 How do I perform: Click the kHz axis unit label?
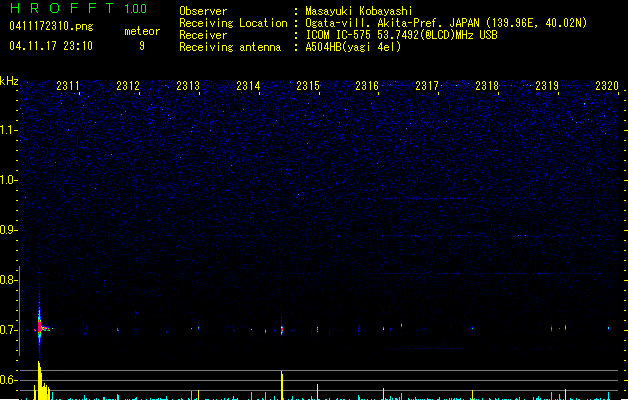[x=9, y=81]
